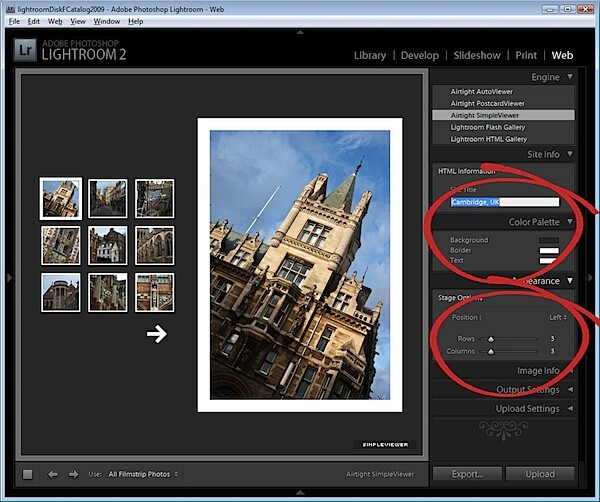Screen dimensions: 600x502
Task: Collapse the top module panel arrow
Action: tap(300, 33)
